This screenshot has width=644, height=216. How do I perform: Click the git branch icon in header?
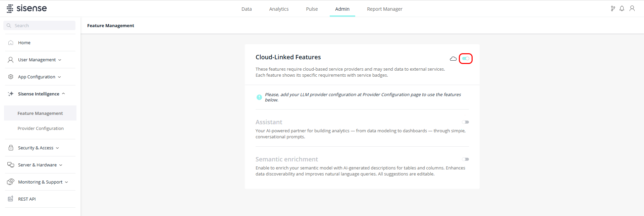tap(613, 9)
